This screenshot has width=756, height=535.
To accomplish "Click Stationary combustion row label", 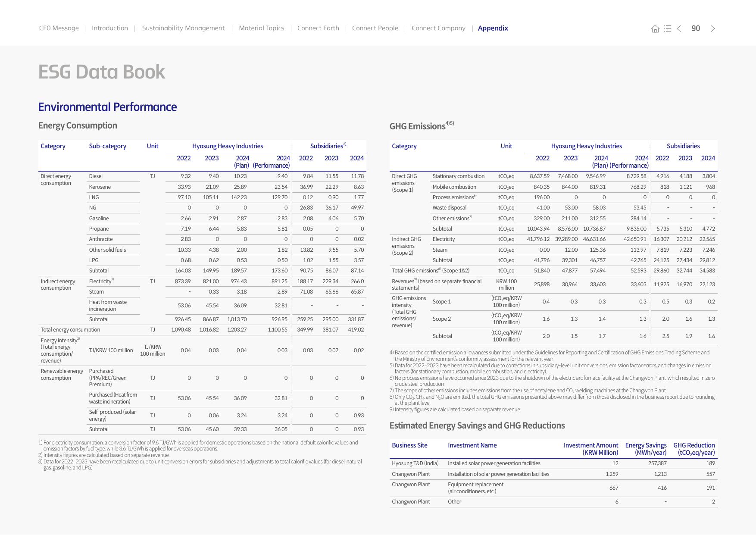I will pos(459,176).
